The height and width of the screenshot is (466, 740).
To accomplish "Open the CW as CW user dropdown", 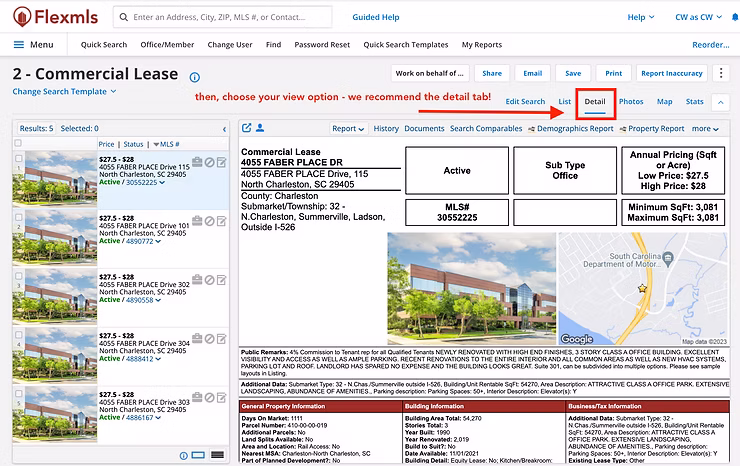I will pyautogui.click(x=698, y=17).
